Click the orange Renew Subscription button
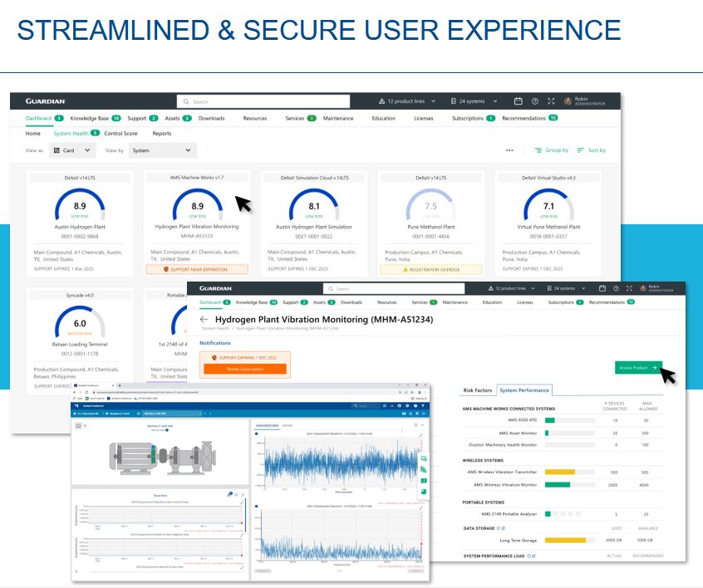 coord(244,369)
